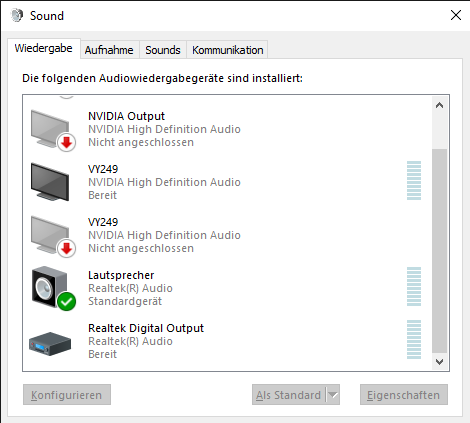Open the Sounds tab

(163, 50)
